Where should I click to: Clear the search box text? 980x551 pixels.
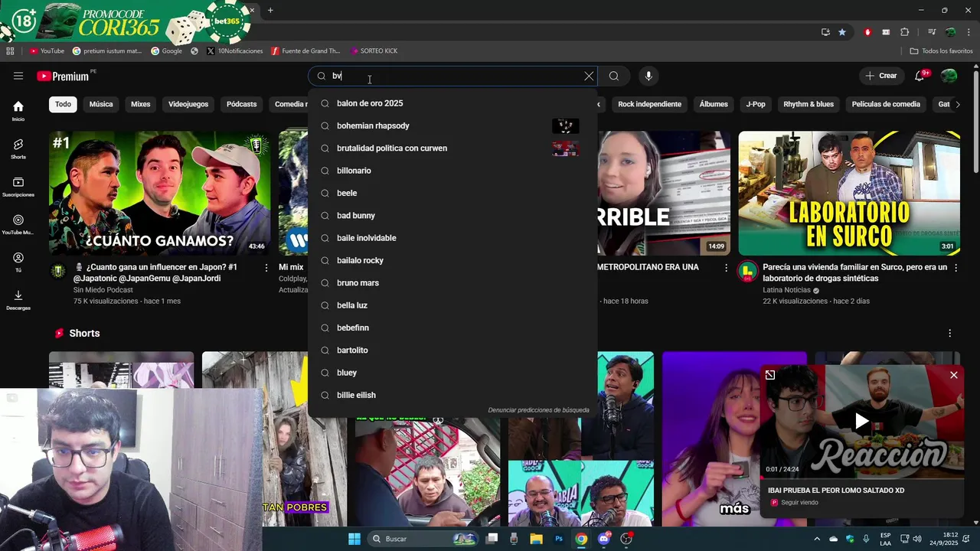point(589,76)
